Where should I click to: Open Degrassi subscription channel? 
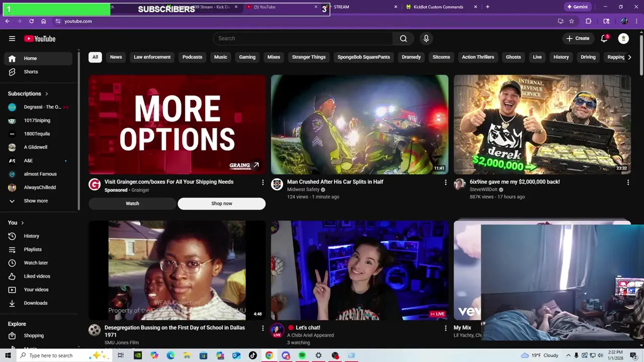click(38, 107)
